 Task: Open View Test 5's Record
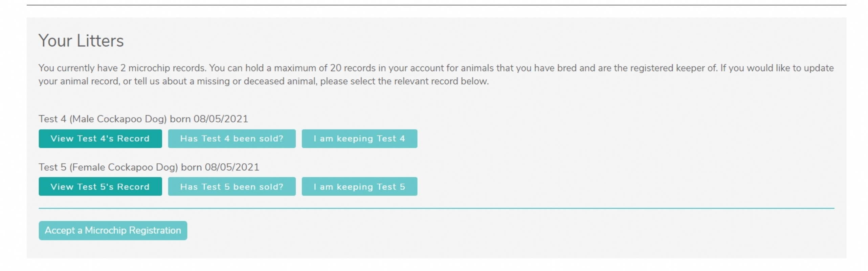point(100,187)
